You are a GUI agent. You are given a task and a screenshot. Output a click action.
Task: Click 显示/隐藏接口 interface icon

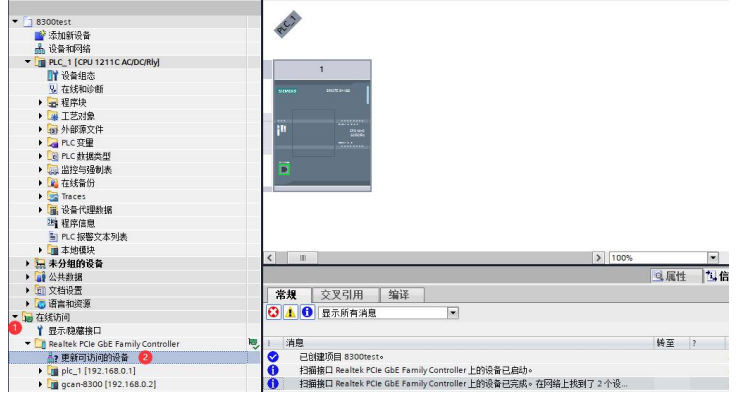pos(40,331)
